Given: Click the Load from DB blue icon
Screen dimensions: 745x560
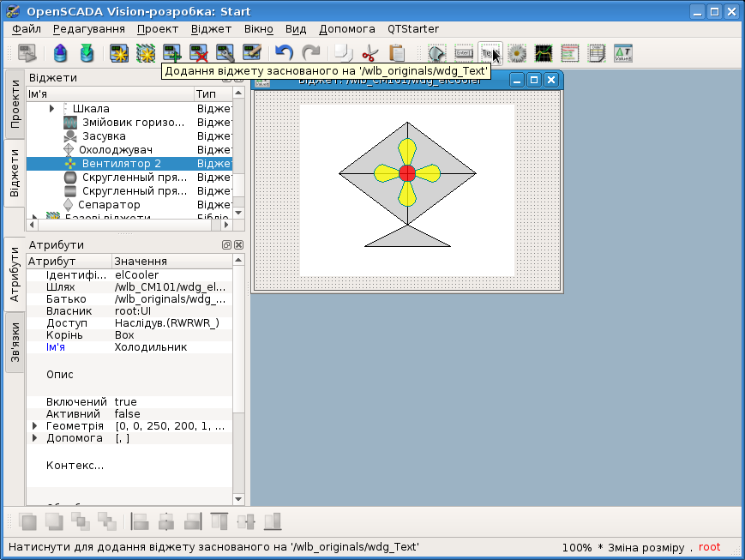Looking at the screenshot, I should pyautogui.click(x=60, y=53).
